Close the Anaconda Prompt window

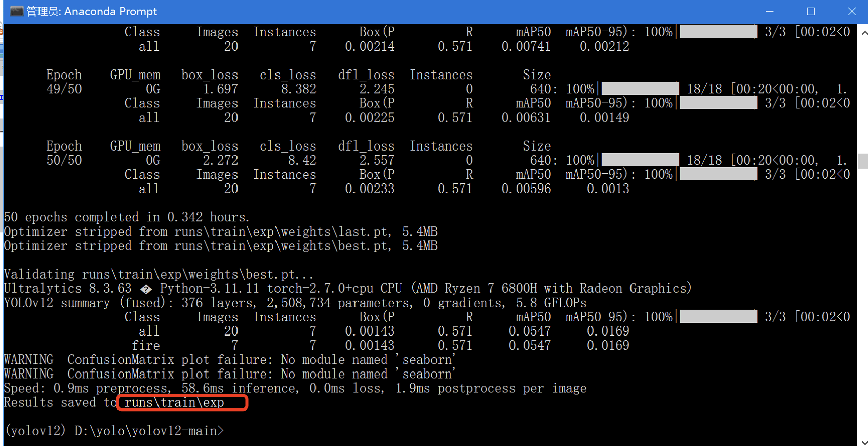(x=852, y=11)
